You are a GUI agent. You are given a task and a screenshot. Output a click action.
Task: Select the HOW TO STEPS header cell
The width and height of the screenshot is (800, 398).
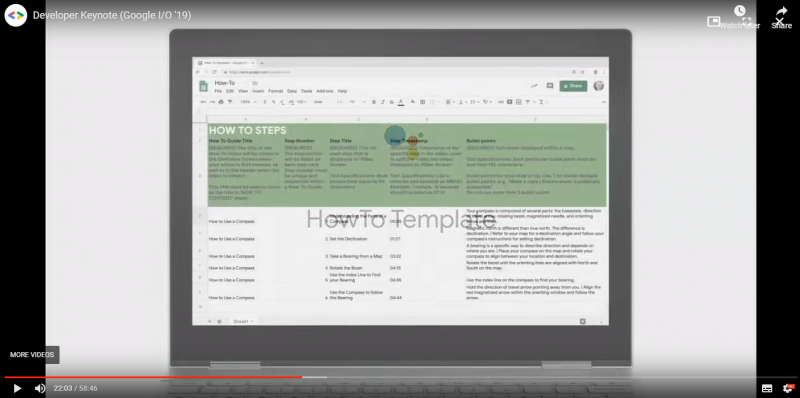[x=248, y=130]
